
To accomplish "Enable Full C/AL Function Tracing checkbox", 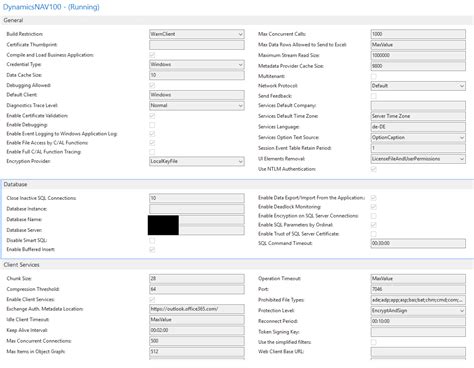I will [x=152, y=152].
